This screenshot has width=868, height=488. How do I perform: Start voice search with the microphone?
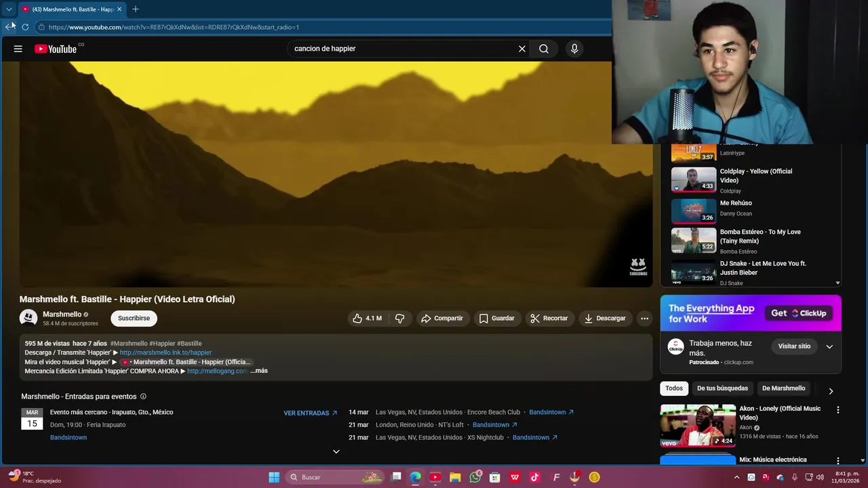click(x=574, y=49)
